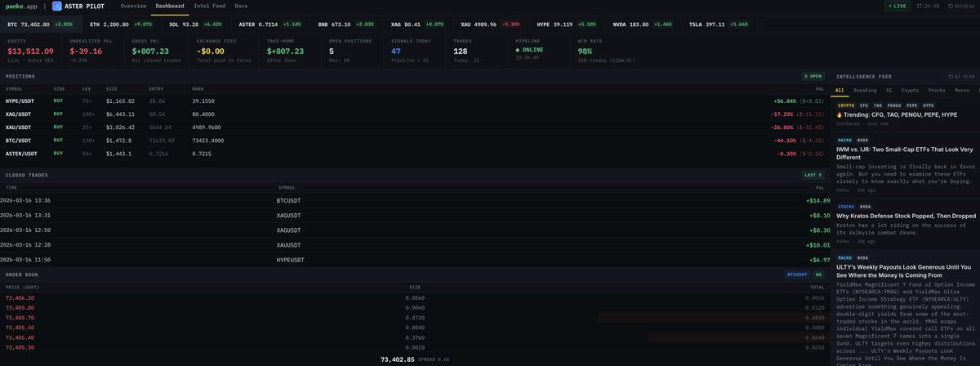Click the XAUUSDT closed trade row
This screenshot has height=366, width=980.
(x=415, y=244)
